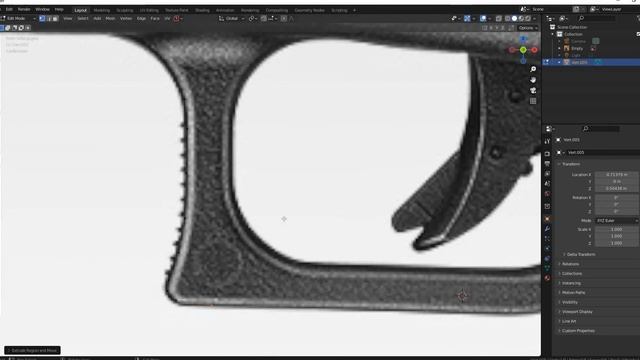Open the viewport Select menu

point(82,18)
